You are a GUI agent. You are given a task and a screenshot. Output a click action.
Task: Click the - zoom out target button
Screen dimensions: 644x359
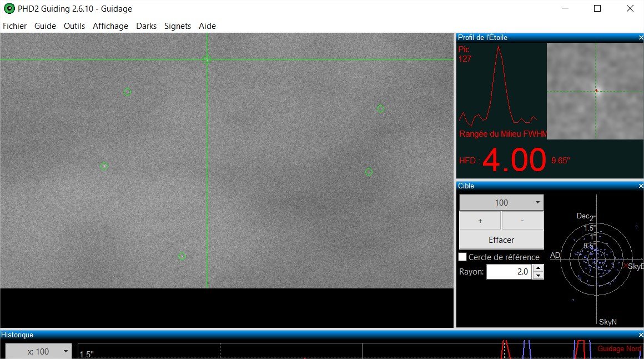522,221
